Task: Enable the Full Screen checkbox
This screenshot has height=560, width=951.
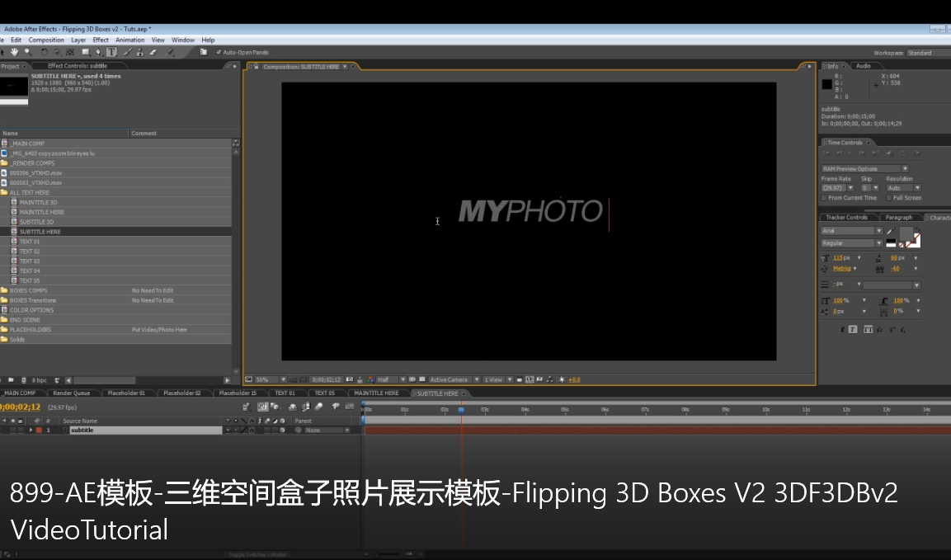Action: pos(889,198)
